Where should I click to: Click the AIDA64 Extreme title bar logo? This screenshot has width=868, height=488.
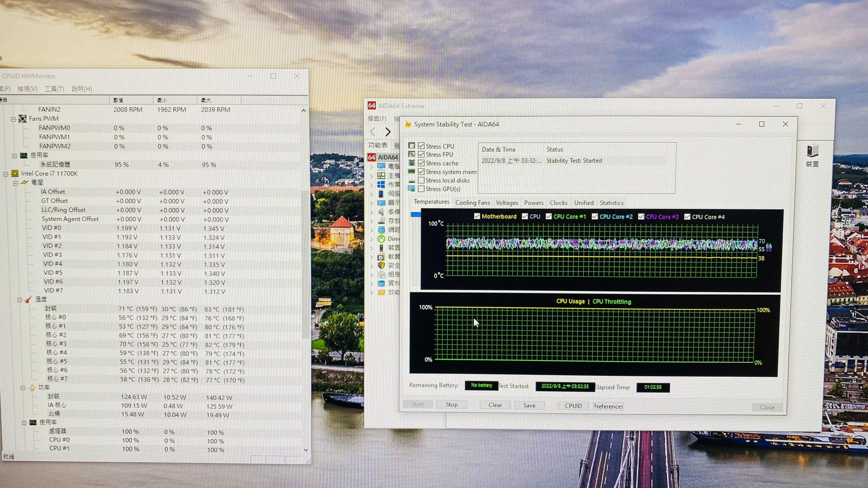pos(371,105)
